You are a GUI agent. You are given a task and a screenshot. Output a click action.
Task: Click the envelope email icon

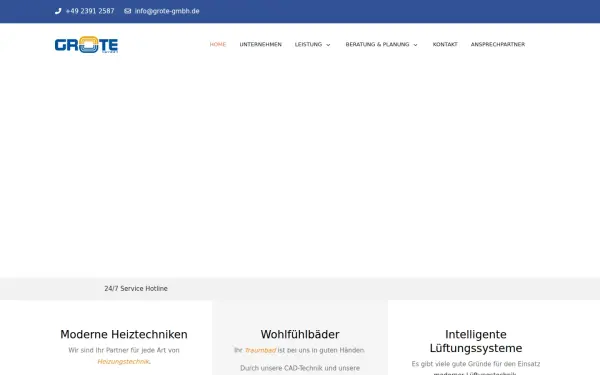click(x=127, y=11)
